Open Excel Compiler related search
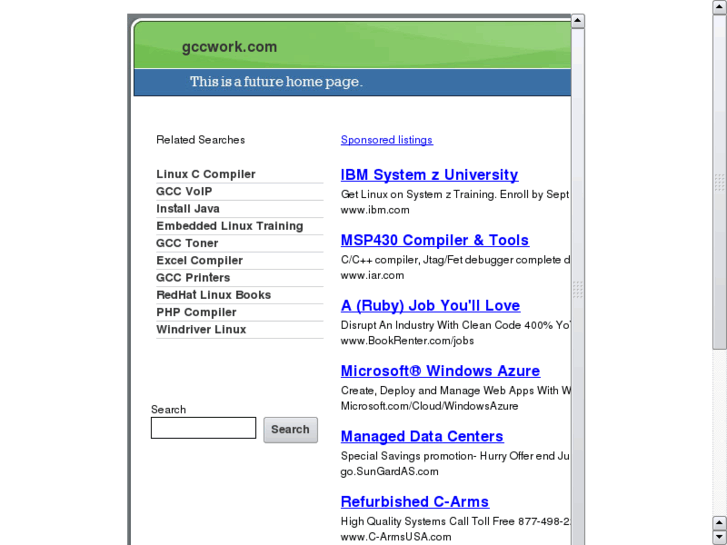The width and height of the screenshot is (727, 545). coord(199,260)
